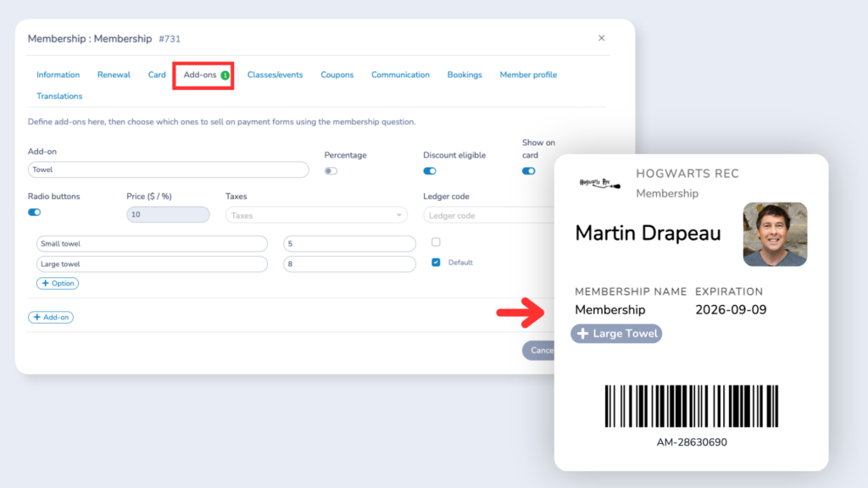Toggle the Percentage switch
Image resolution: width=868 pixels, height=488 pixels.
(331, 171)
